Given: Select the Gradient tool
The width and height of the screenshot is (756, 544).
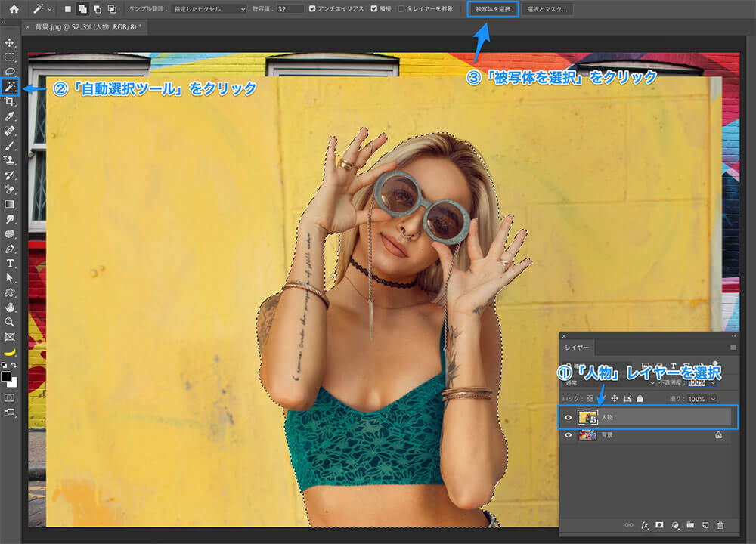Looking at the screenshot, I should [10, 204].
